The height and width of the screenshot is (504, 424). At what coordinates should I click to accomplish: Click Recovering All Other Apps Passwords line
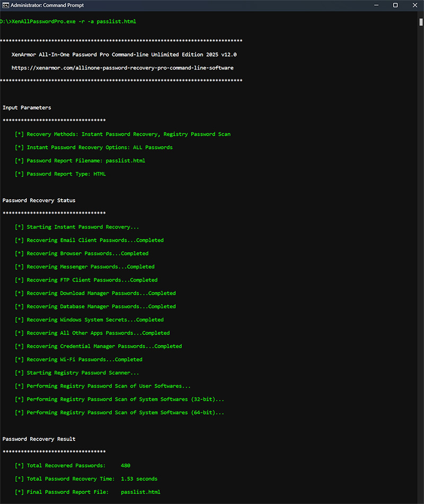(92, 333)
